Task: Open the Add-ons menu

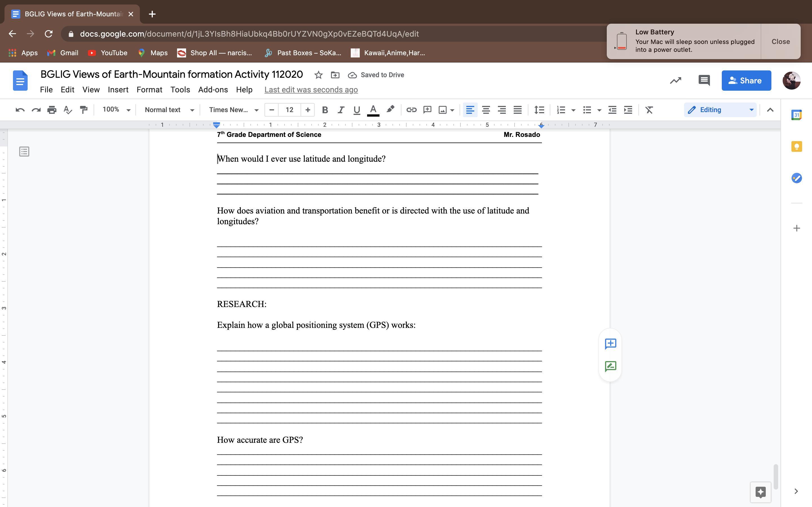Action: coord(213,90)
